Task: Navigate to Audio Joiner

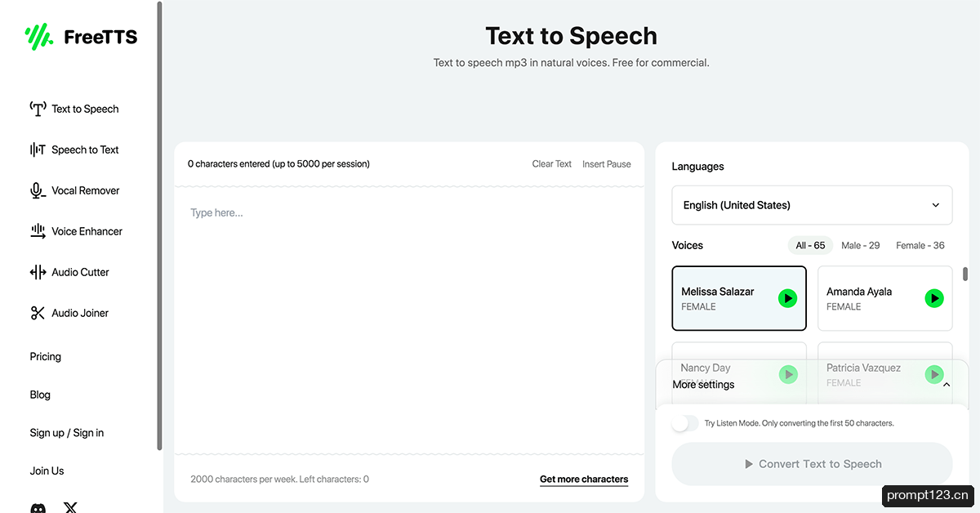Action: 80,313
